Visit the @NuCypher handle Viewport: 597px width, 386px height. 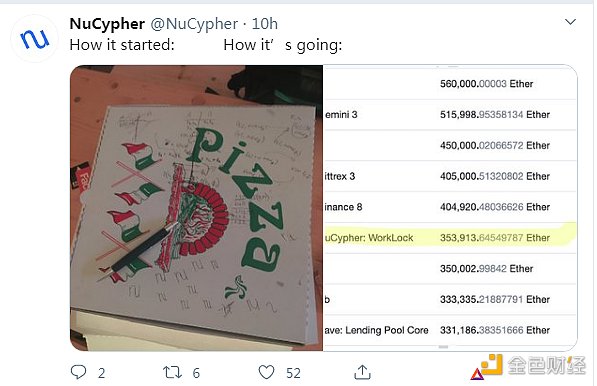click(x=195, y=24)
